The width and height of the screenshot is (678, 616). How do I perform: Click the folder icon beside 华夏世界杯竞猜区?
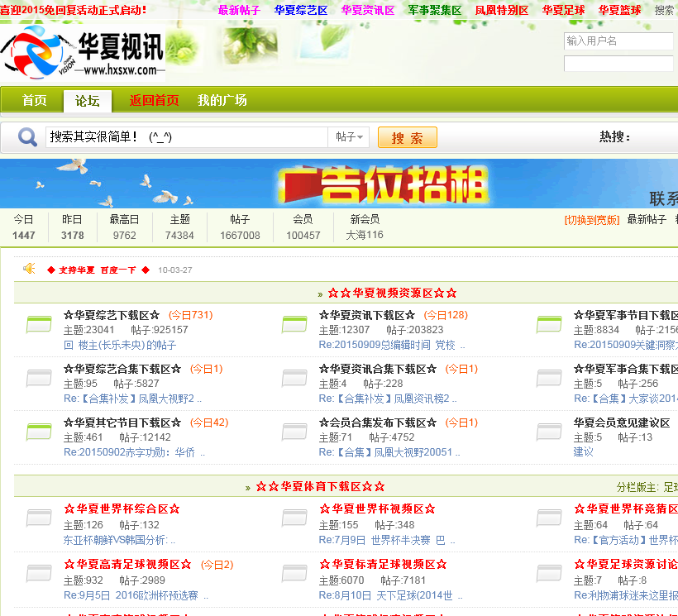point(549,518)
